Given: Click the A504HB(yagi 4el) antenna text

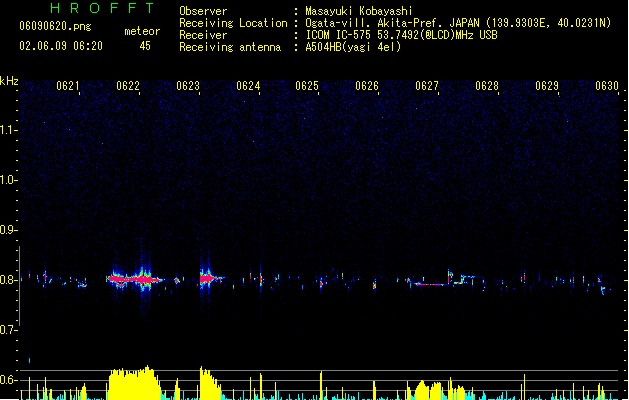Looking at the screenshot, I should coord(353,47).
